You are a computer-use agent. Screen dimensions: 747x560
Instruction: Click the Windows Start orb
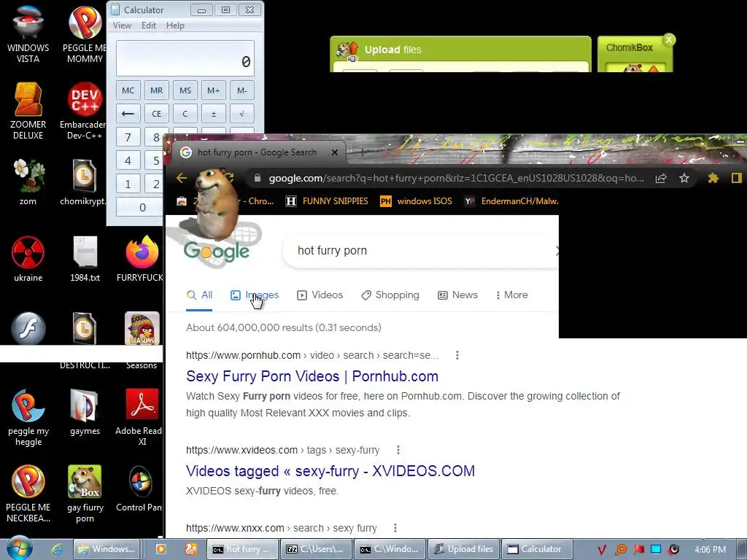[20, 548]
